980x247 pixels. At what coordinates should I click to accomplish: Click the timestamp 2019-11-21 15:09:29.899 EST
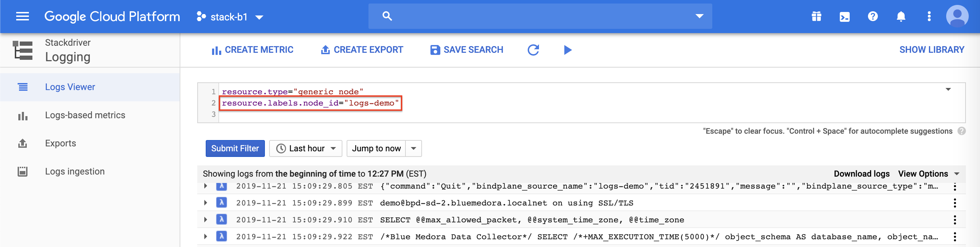point(304,203)
